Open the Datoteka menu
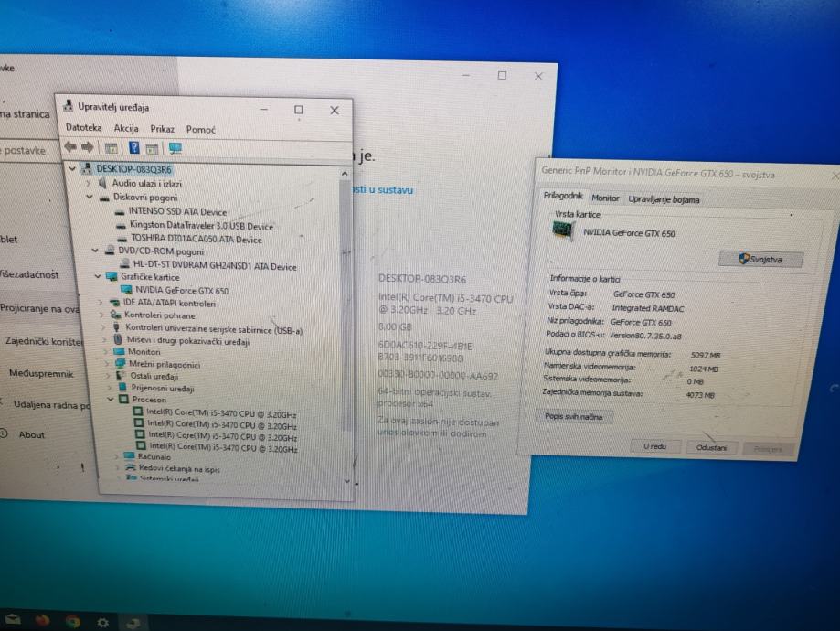The image size is (840, 631). 83,128
